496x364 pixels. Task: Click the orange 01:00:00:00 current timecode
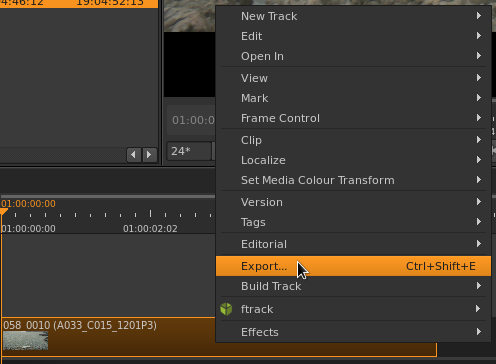tap(28, 204)
